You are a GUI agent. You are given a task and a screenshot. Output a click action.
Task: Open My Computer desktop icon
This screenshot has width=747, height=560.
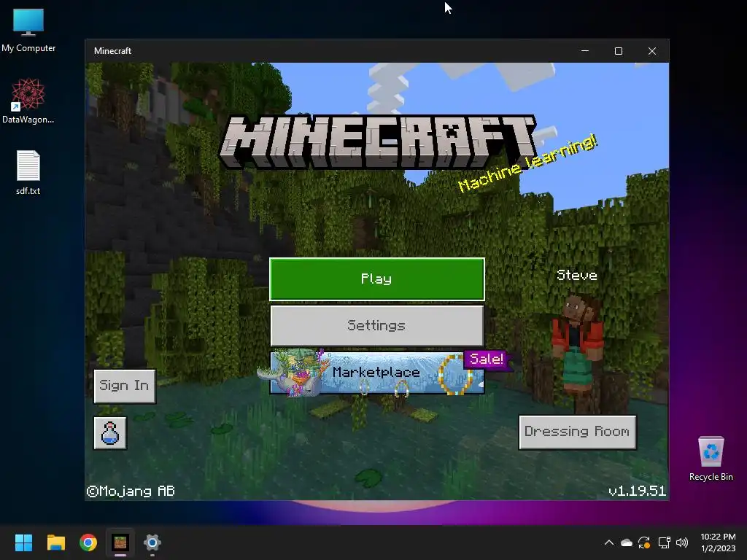tap(28, 31)
